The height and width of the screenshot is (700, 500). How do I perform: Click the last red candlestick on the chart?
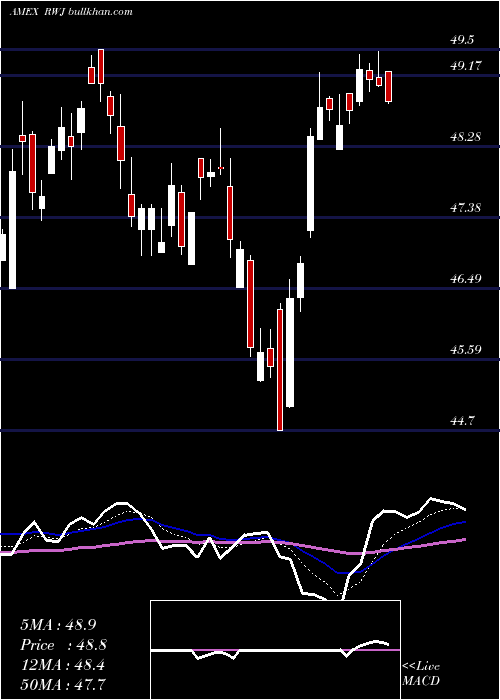[x=389, y=87]
